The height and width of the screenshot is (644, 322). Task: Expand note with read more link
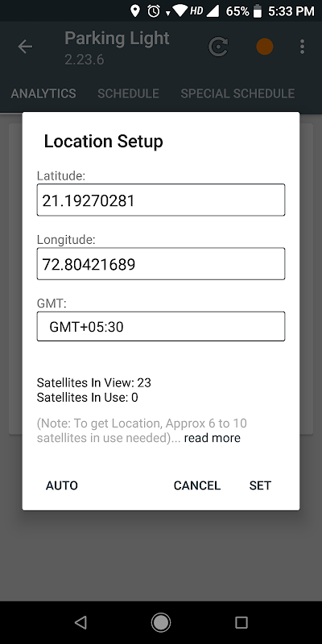(x=213, y=438)
